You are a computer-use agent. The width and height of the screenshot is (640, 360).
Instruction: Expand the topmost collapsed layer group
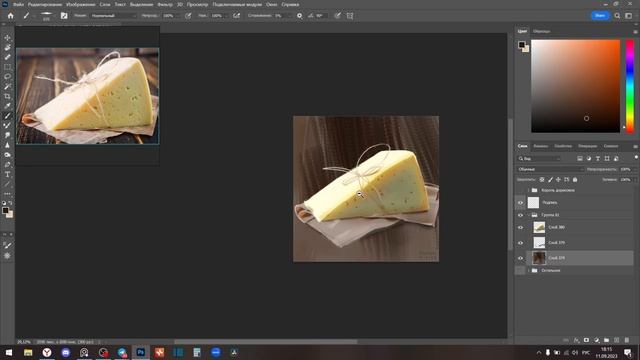tap(529, 190)
